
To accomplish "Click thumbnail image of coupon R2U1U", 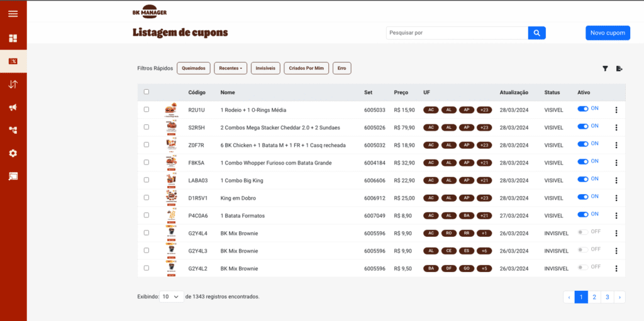I will click(x=171, y=110).
